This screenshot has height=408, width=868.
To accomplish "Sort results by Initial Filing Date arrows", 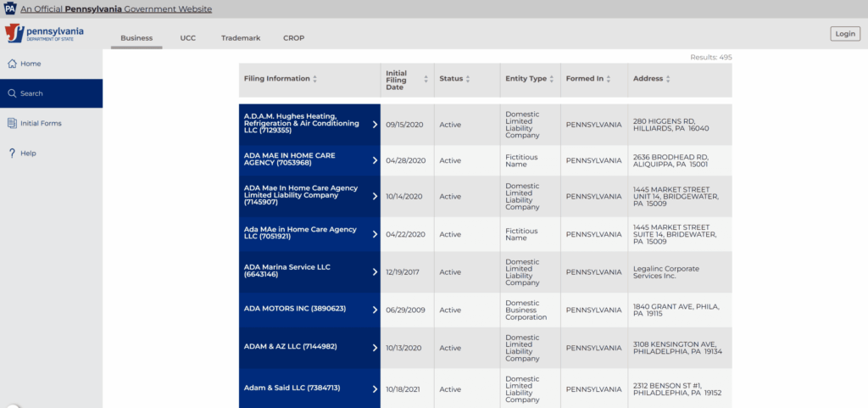I will (426, 79).
